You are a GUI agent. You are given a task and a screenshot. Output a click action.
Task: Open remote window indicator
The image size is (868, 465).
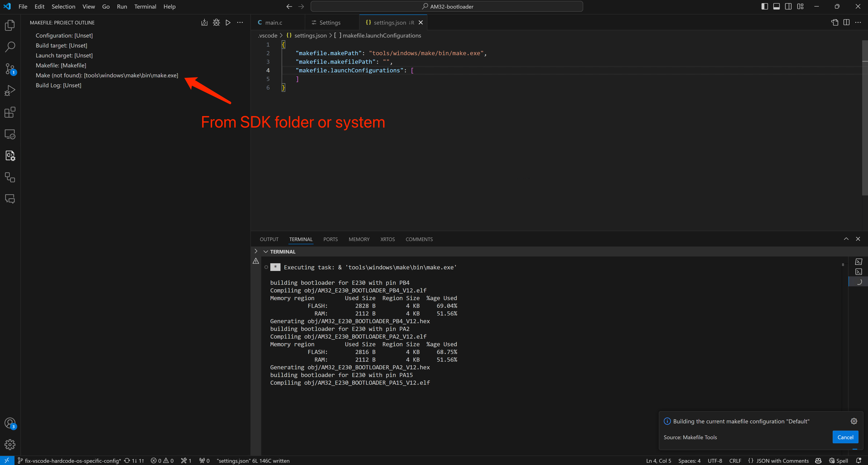7,461
